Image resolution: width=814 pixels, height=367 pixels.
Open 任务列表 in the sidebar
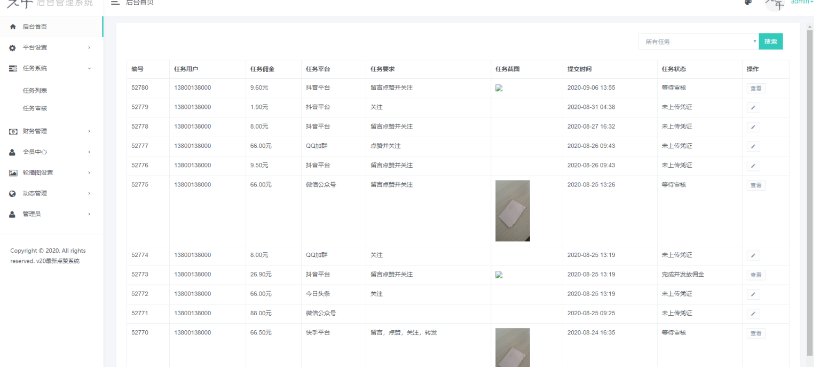[x=35, y=91]
